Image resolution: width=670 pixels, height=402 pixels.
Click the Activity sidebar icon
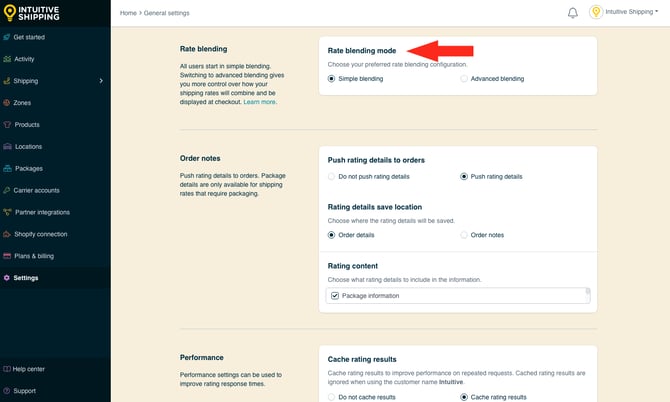tap(8, 59)
